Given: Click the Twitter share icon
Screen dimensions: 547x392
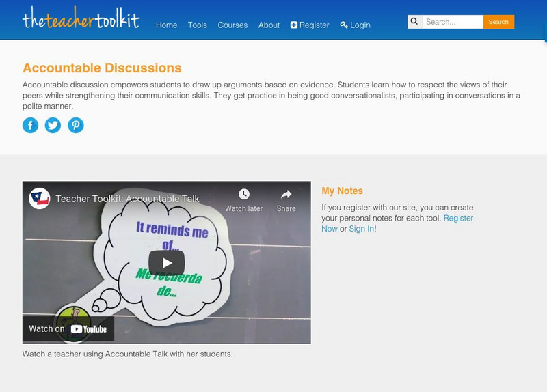Looking at the screenshot, I should (53, 125).
